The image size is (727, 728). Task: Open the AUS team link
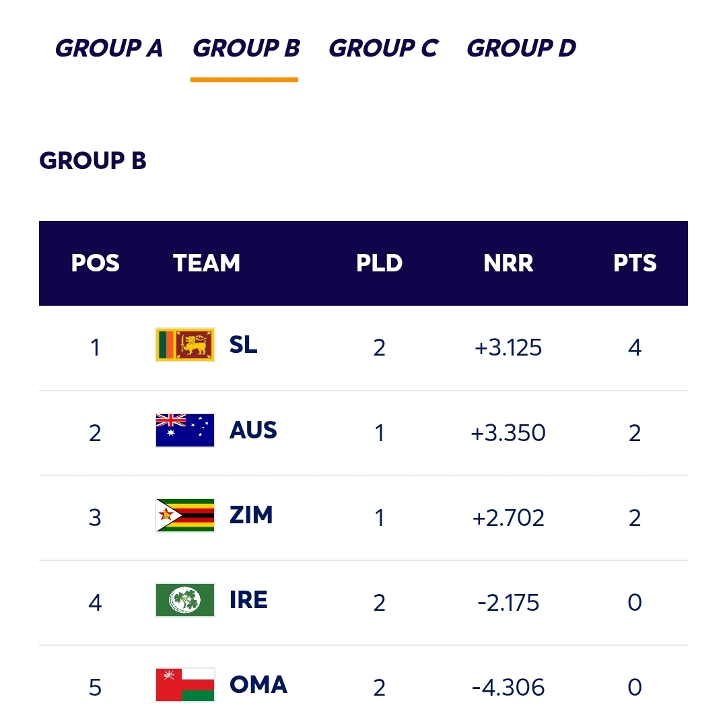click(x=253, y=430)
